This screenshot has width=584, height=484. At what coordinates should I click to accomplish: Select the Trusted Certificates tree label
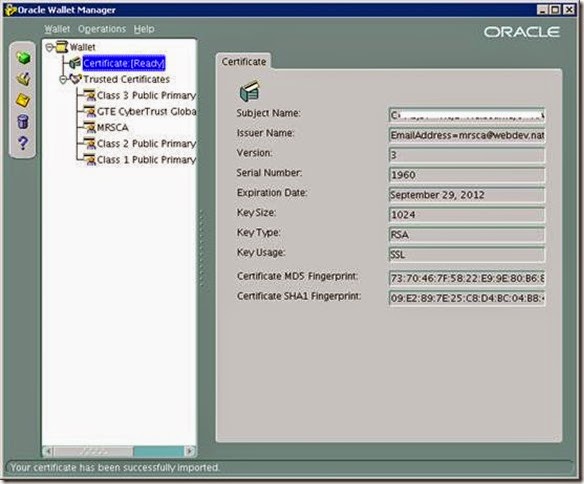[x=127, y=79]
